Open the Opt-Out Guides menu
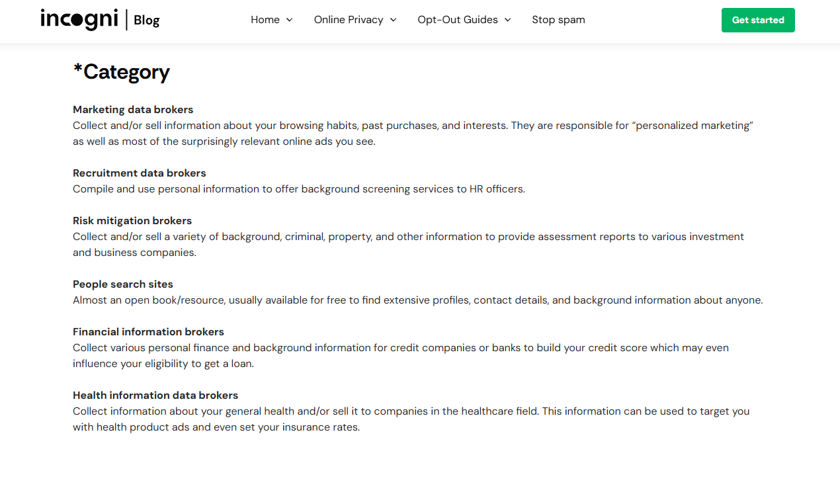Viewport: 840px width, 504px height. tap(457, 20)
